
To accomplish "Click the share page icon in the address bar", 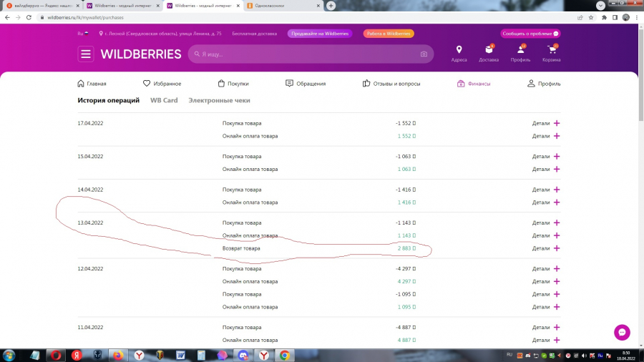I will 580,18.
